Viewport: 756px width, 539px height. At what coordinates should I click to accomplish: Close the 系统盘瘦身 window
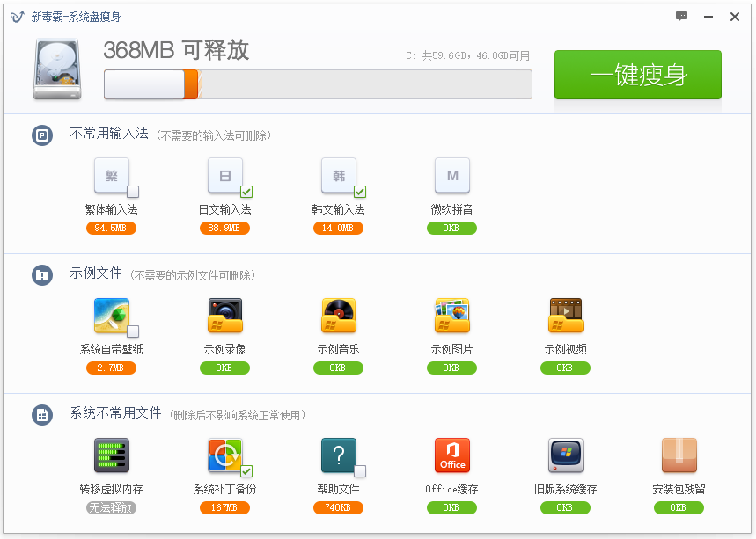click(x=735, y=17)
